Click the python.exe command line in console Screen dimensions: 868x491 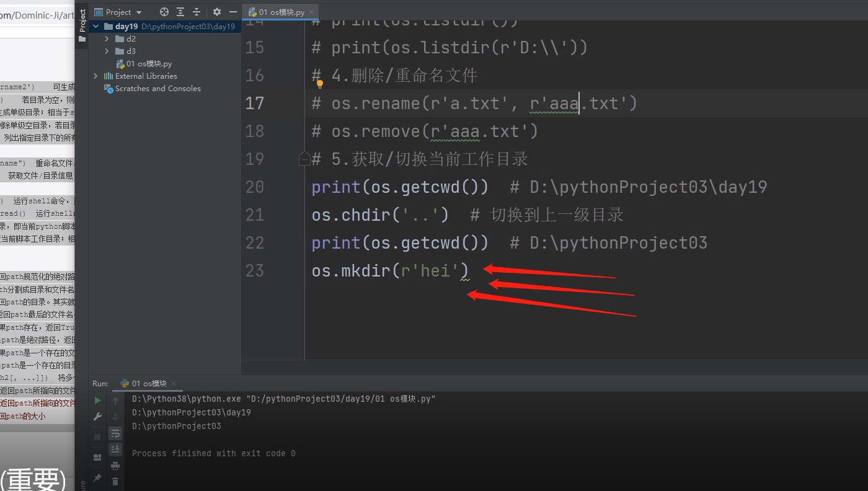pos(284,399)
